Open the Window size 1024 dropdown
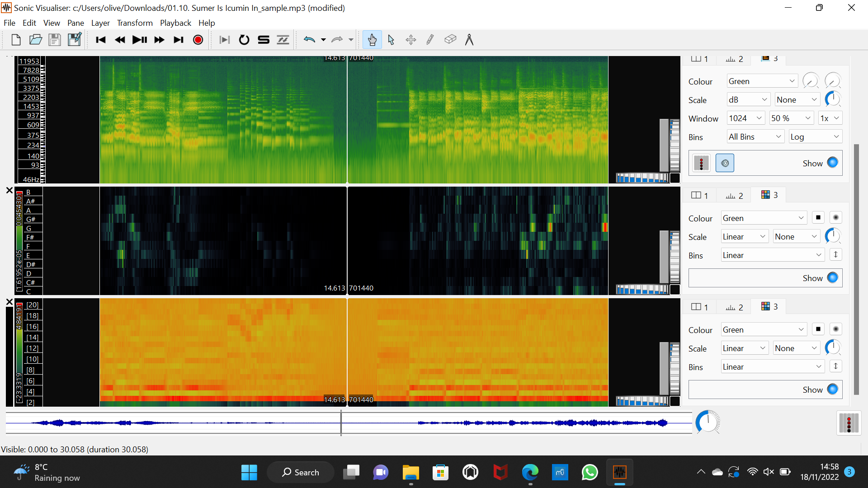 (745, 118)
